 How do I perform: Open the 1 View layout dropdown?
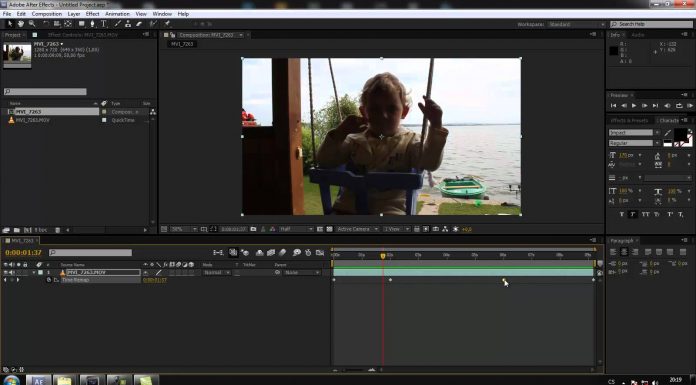coord(396,229)
